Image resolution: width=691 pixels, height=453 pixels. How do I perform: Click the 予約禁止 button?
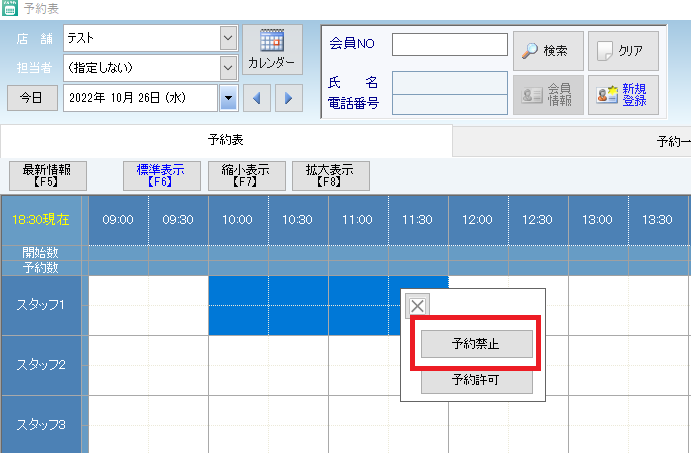coord(476,344)
